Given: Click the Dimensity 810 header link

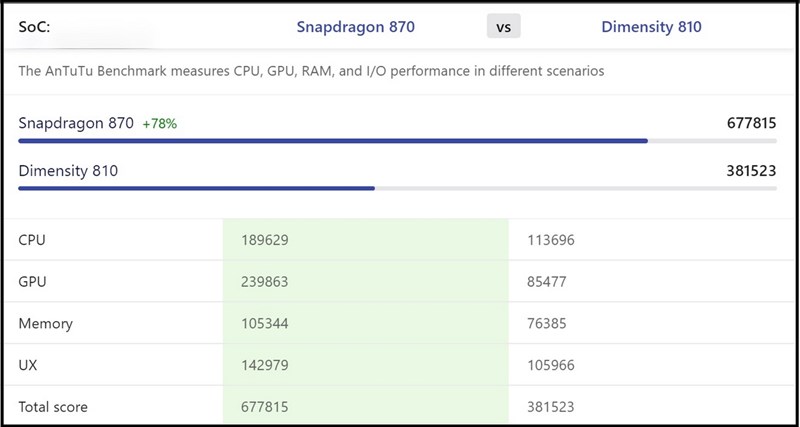Looking at the screenshot, I should pyautogui.click(x=651, y=27).
